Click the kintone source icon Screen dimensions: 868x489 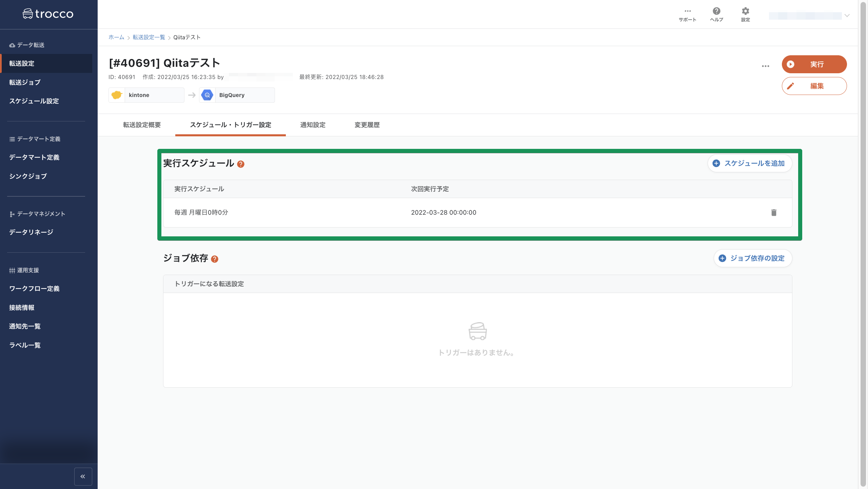point(117,95)
